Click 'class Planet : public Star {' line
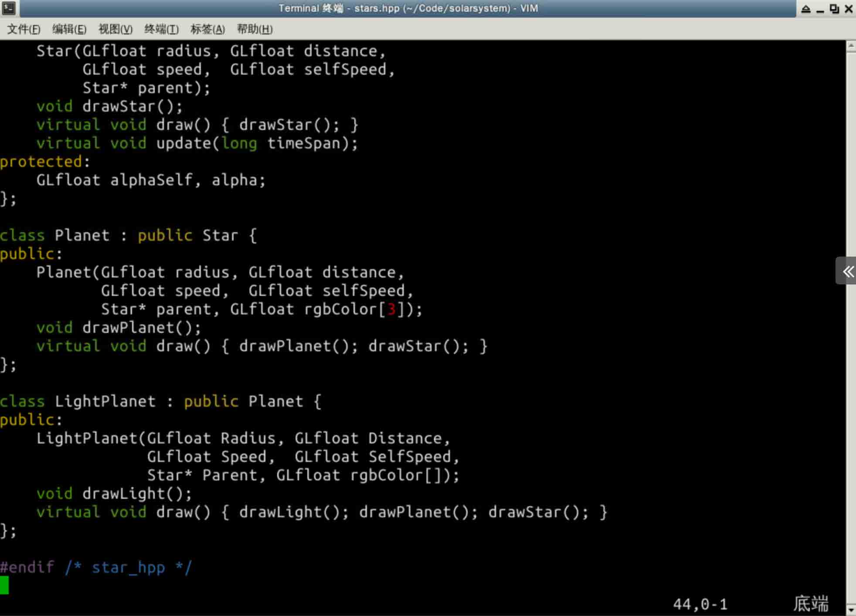The height and width of the screenshot is (616, 856). [129, 235]
